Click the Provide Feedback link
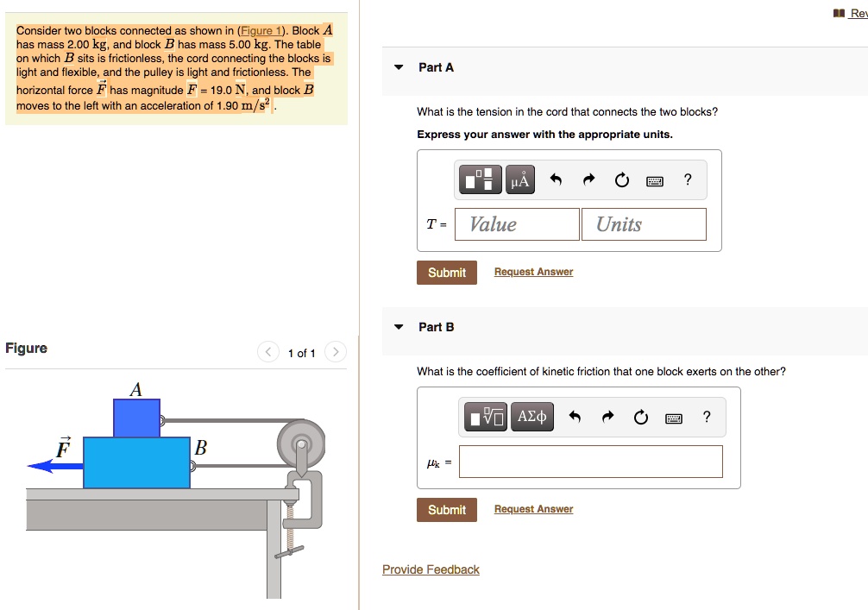This screenshot has height=610, width=868. [431, 569]
